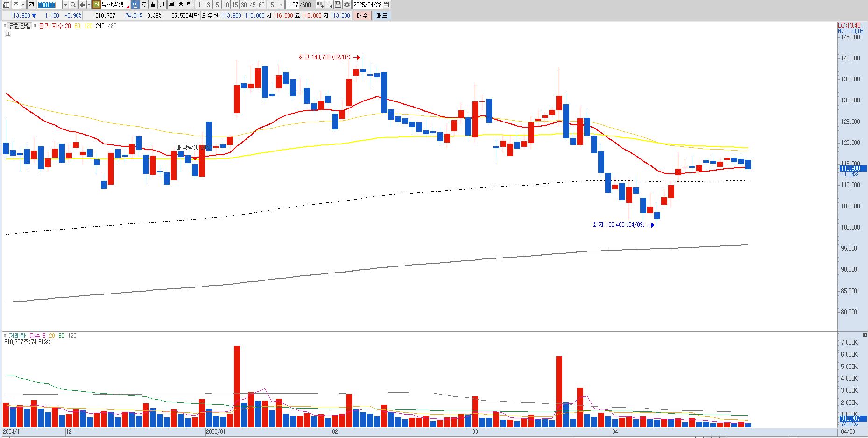Viewport: 868px width, 438px height.
Task: Select daily 일 chart period
Action: (135, 5)
